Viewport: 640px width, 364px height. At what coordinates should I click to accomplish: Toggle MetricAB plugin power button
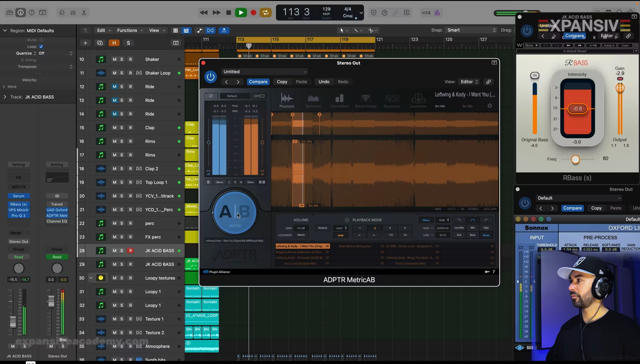point(210,76)
